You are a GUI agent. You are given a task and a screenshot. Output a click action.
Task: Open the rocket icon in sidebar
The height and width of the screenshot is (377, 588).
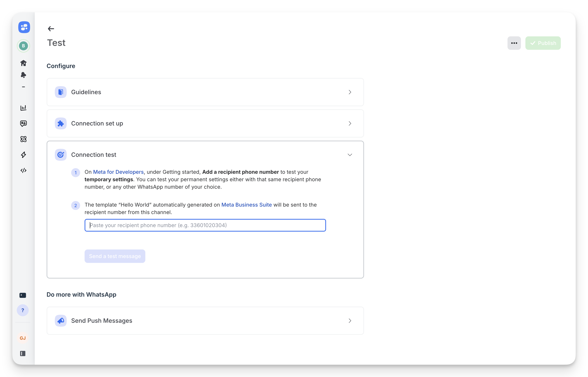[x=23, y=75]
